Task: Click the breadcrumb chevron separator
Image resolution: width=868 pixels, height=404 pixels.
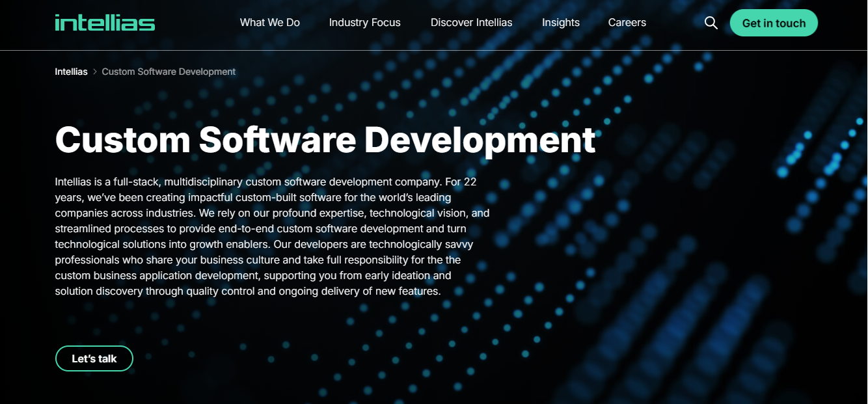Action: coord(95,72)
